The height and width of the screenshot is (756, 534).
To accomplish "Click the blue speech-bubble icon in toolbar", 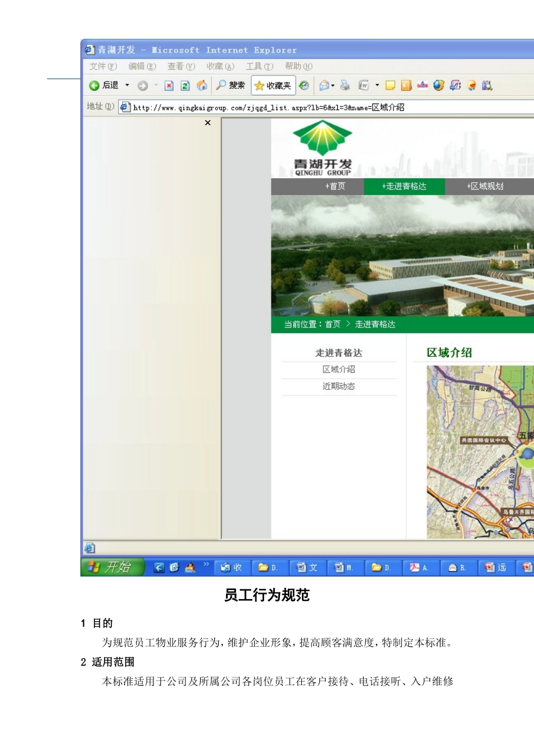I will click(455, 85).
